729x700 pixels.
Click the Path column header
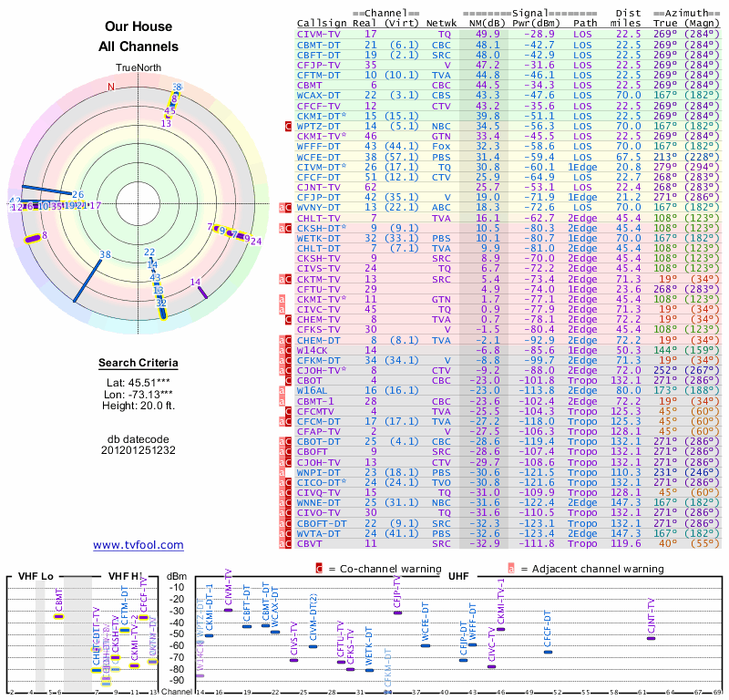click(x=585, y=24)
